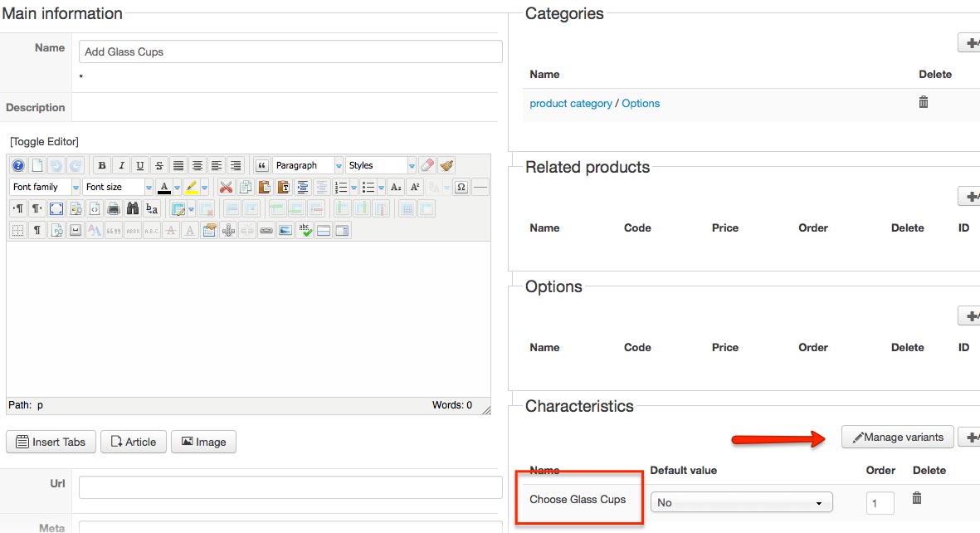
Task: Click the Manage variants button
Action: [897, 437]
